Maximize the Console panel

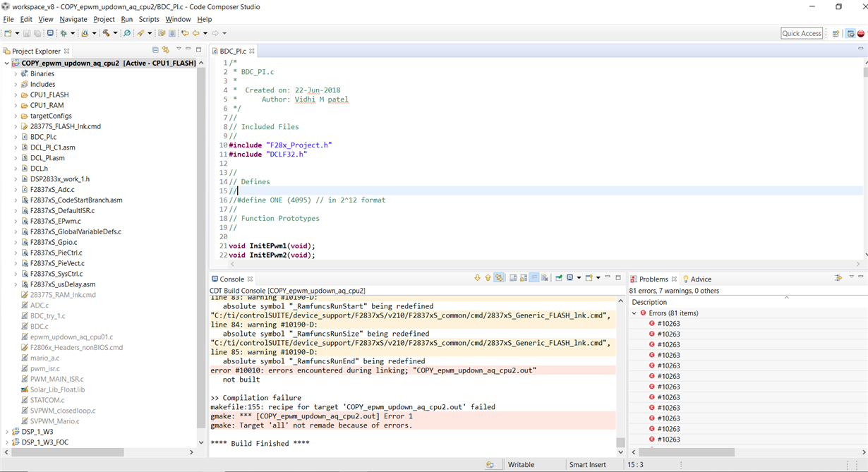tap(618, 278)
